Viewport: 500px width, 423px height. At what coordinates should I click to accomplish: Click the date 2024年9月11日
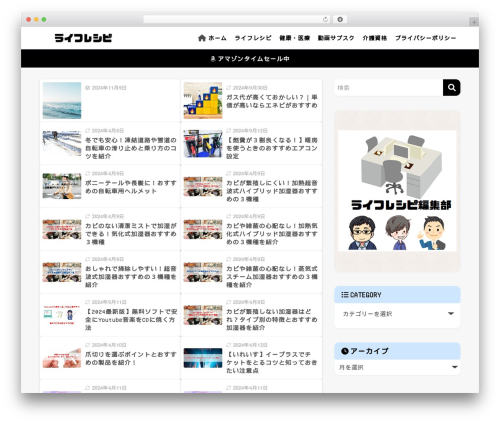(109, 302)
